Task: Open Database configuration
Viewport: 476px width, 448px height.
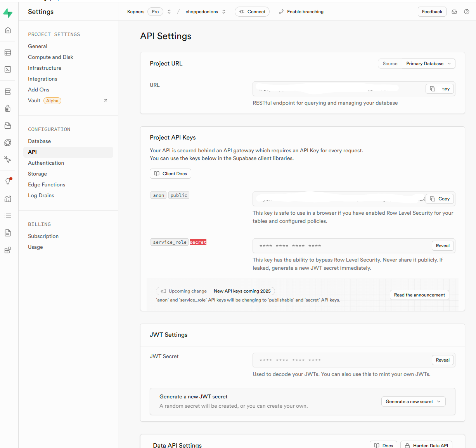Action: coord(39,141)
